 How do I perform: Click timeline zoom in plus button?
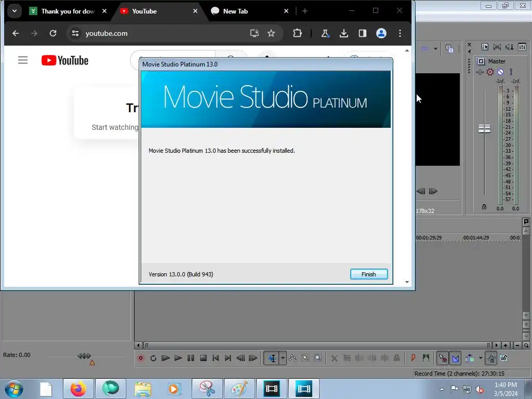click(x=506, y=345)
